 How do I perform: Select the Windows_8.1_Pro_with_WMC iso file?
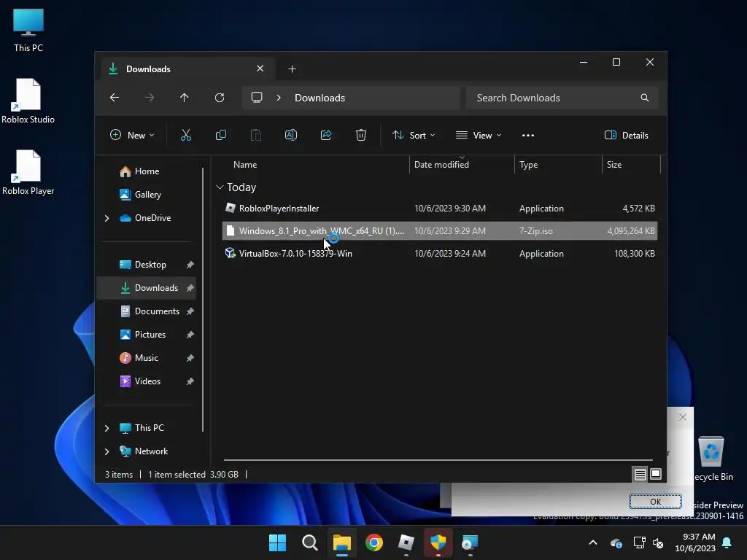440,231
